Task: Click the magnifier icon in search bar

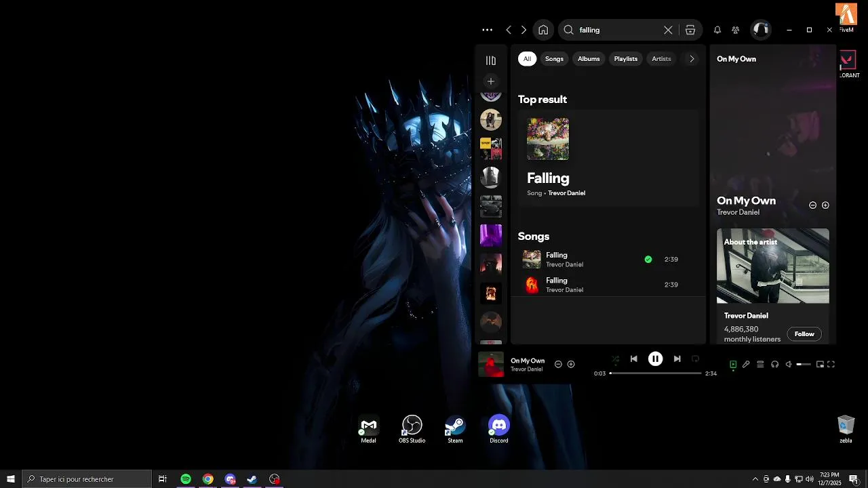Action: pyautogui.click(x=569, y=30)
